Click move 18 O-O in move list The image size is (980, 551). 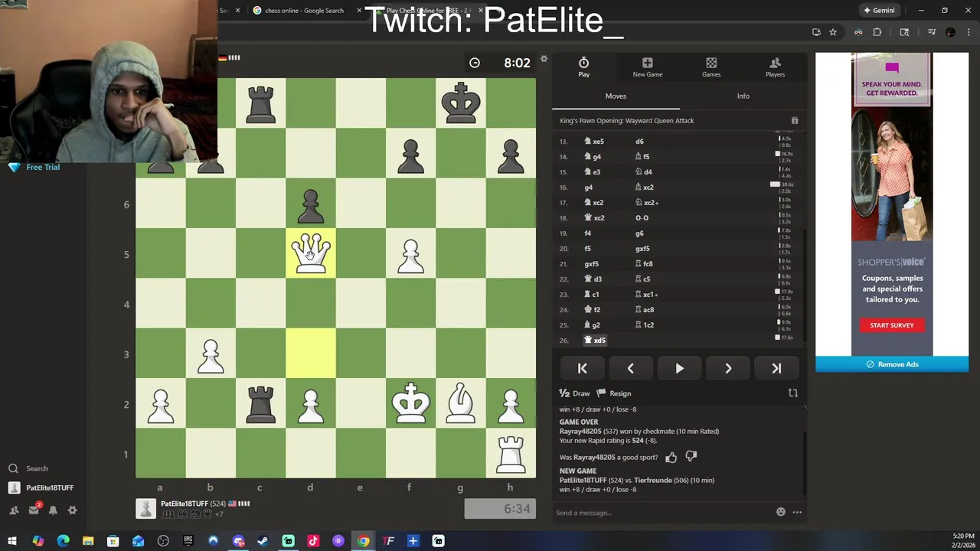pyautogui.click(x=642, y=218)
